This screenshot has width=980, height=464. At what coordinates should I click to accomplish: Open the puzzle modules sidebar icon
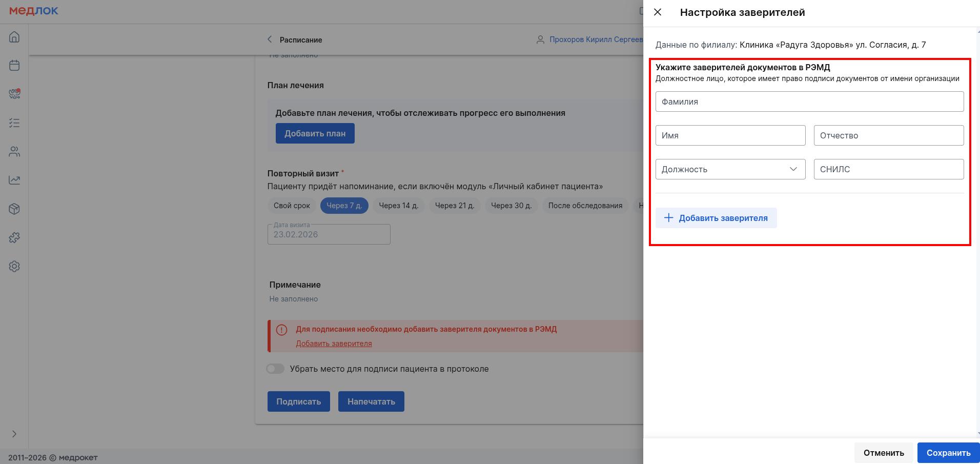point(14,238)
